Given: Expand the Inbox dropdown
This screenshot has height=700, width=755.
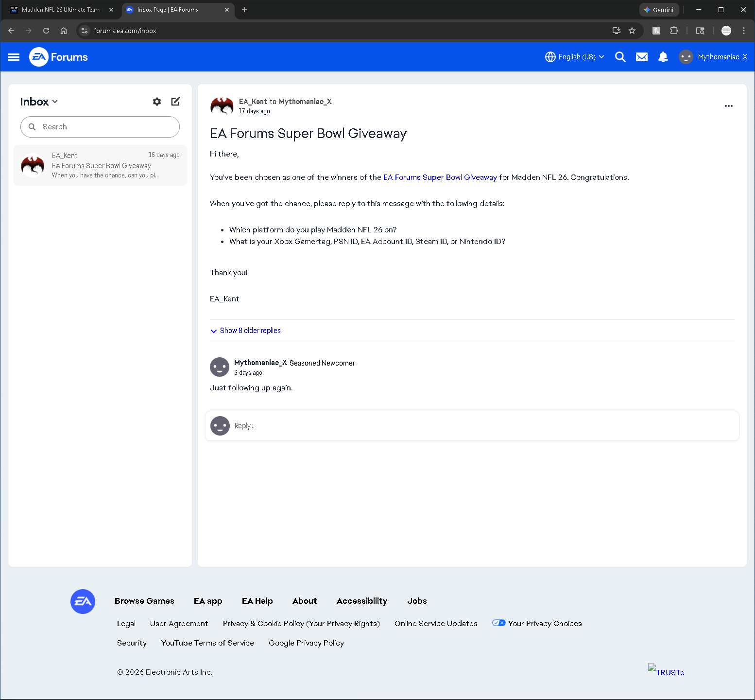Looking at the screenshot, I should pyautogui.click(x=39, y=102).
